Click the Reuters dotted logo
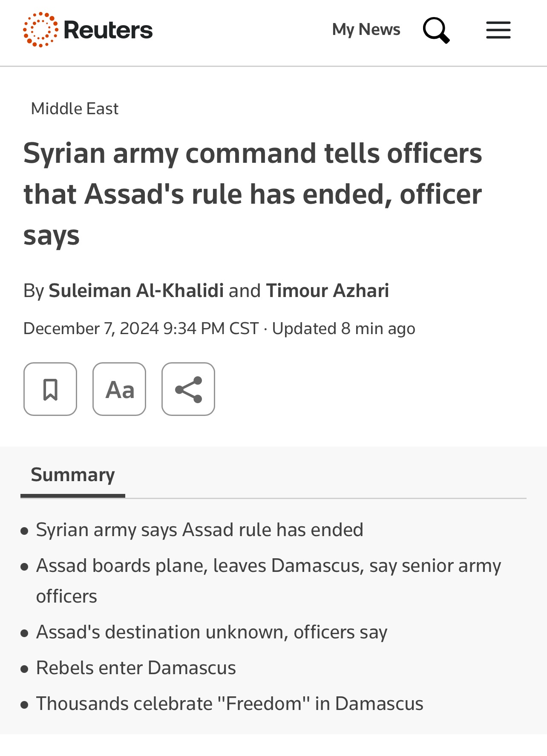Screen dimensions: 547x756 coord(40,30)
